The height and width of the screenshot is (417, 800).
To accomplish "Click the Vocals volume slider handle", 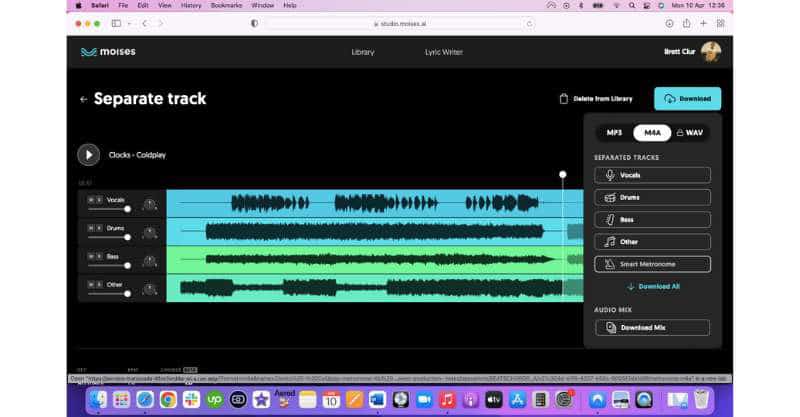I will tap(128, 209).
